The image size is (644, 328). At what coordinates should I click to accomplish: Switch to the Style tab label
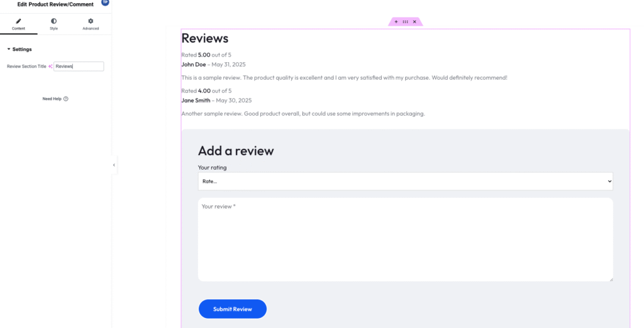pos(54,28)
